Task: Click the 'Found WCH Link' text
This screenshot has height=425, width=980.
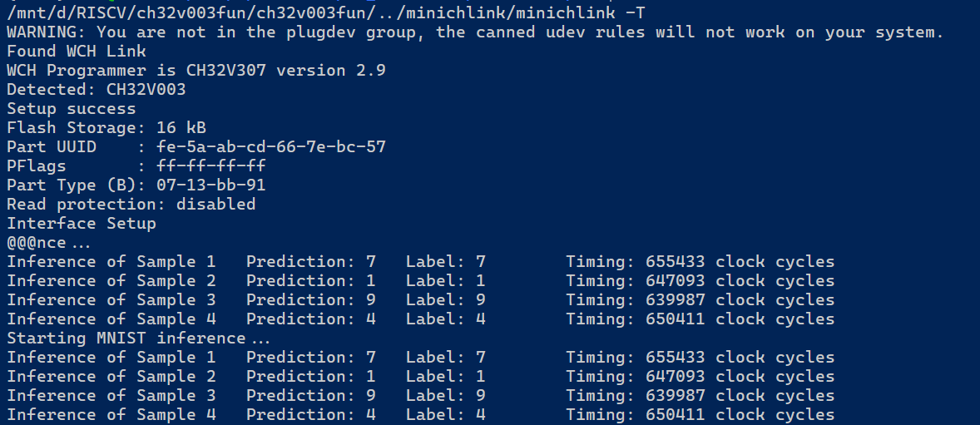Action: point(77,52)
